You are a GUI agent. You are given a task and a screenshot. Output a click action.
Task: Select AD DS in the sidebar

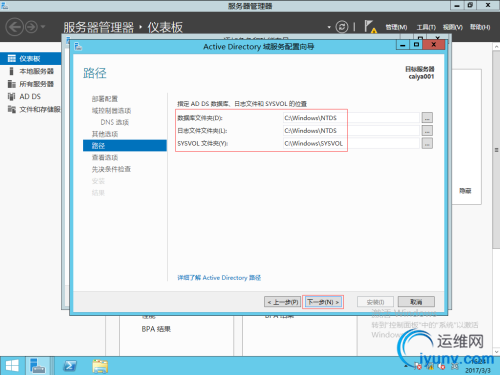coord(30,97)
